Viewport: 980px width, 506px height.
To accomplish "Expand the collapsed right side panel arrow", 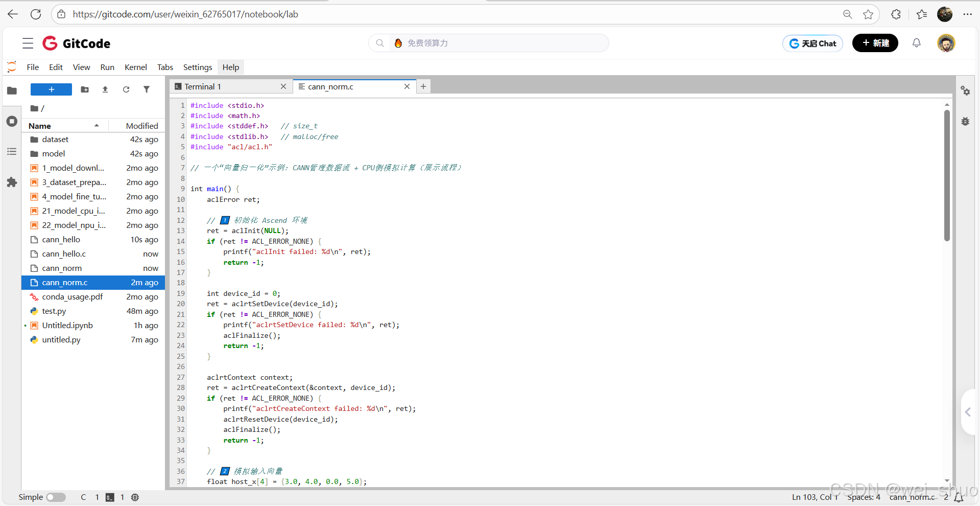I will tap(968, 412).
